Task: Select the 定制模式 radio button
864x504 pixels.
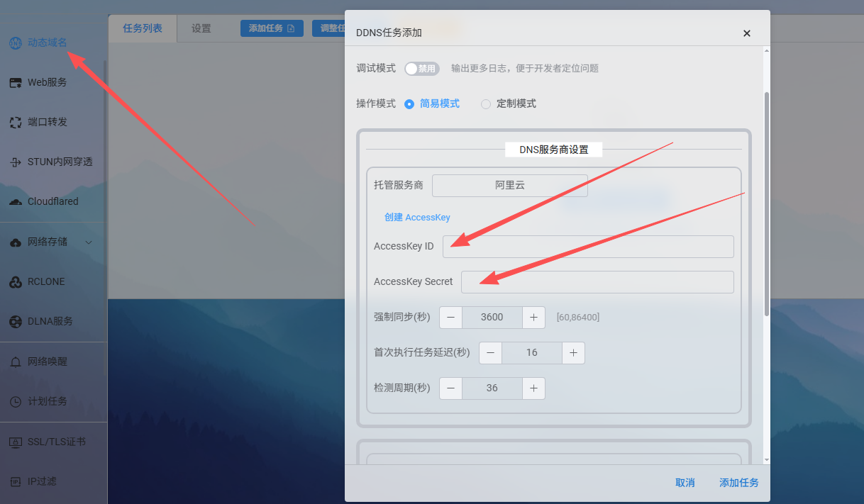Action: [486, 104]
